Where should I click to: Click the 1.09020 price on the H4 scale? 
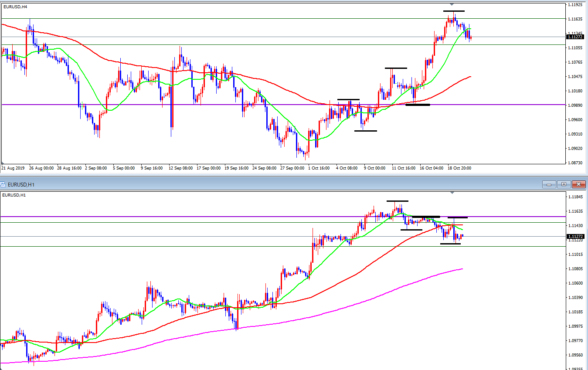pyautogui.click(x=576, y=149)
